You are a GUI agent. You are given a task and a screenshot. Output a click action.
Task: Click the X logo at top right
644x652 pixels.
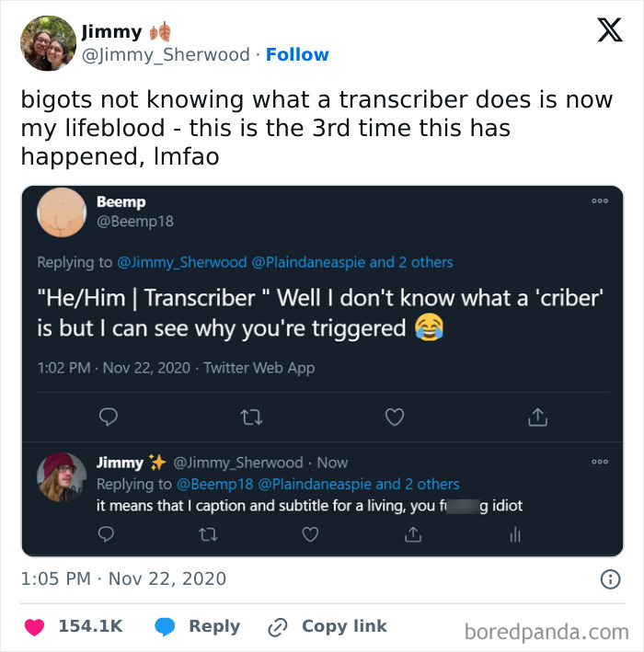pos(610,29)
